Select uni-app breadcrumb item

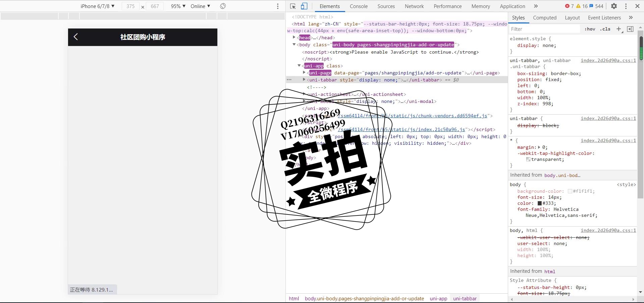pos(438,298)
